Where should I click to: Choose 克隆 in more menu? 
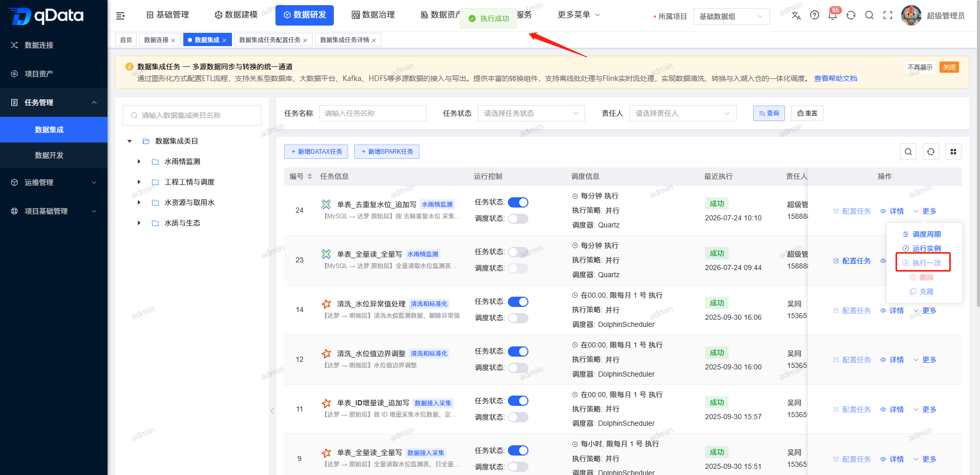point(923,292)
